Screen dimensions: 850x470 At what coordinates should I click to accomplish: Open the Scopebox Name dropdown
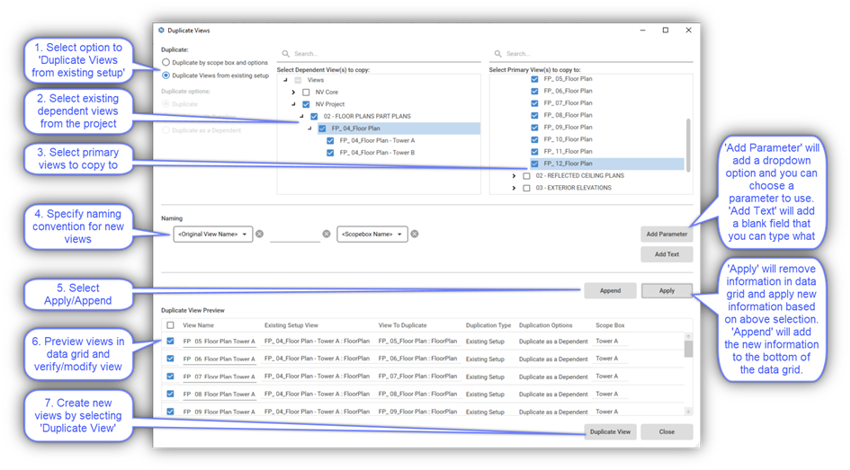[x=372, y=234]
